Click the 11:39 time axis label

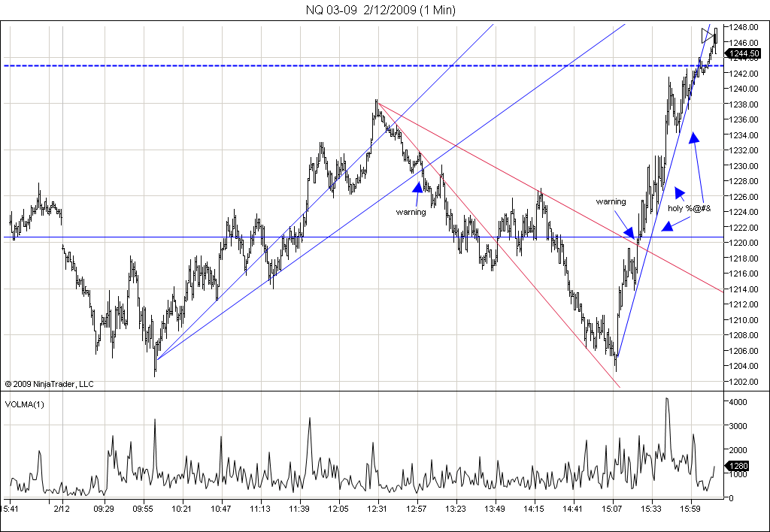tap(299, 509)
